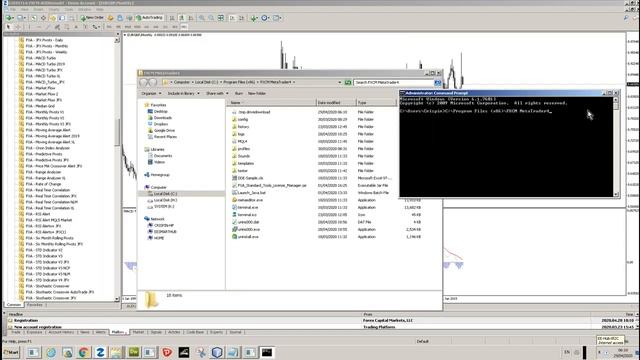Switch to the Account History terminal tab

(x=61, y=332)
